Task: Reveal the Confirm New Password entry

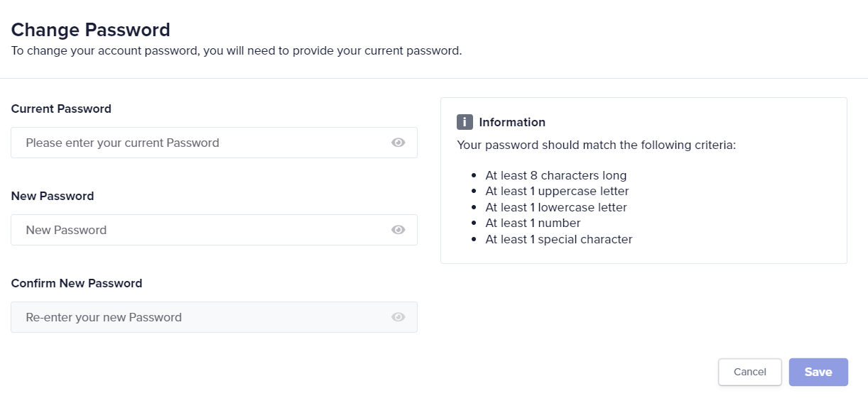Action: pos(398,317)
